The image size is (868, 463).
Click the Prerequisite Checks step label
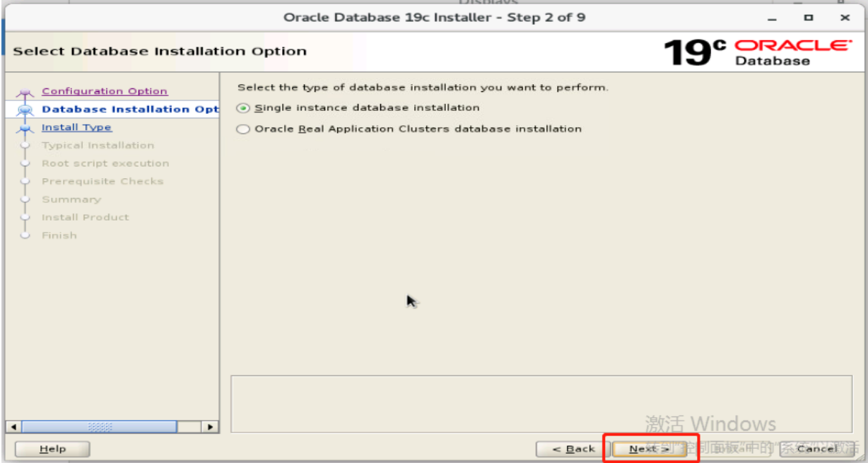pyautogui.click(x=102, y=182)
